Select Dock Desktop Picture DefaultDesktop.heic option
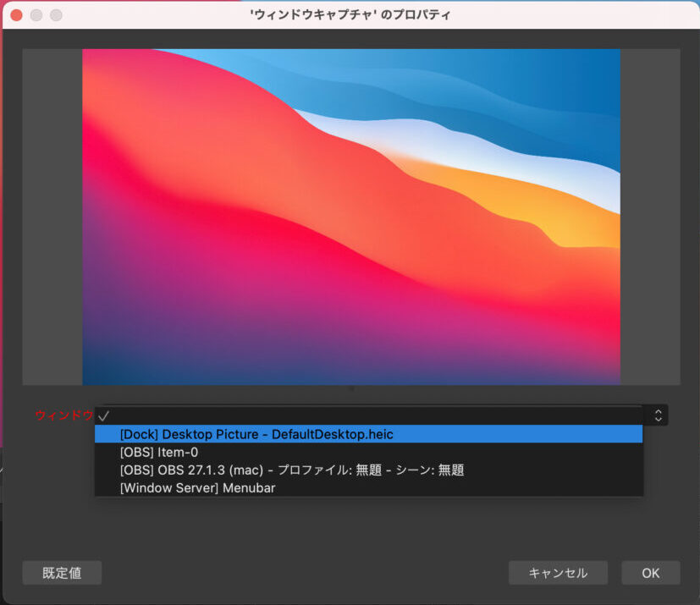The image size is (700, 605). point(369,434)
